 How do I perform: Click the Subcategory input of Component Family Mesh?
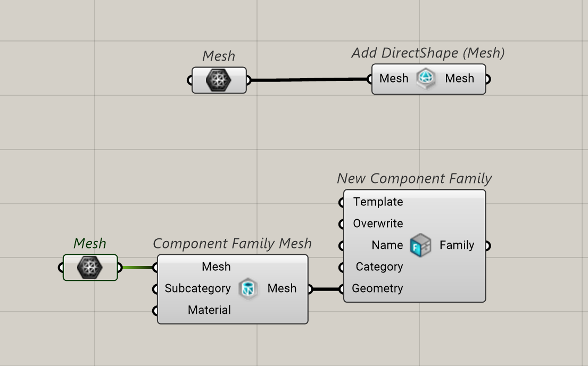pyautogui.click(x=197, y=288)
